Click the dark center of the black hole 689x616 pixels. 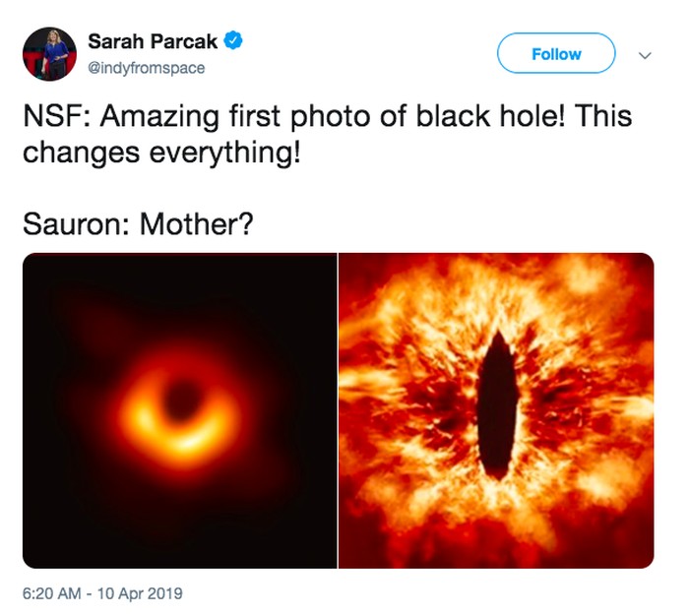pos(180,400)
